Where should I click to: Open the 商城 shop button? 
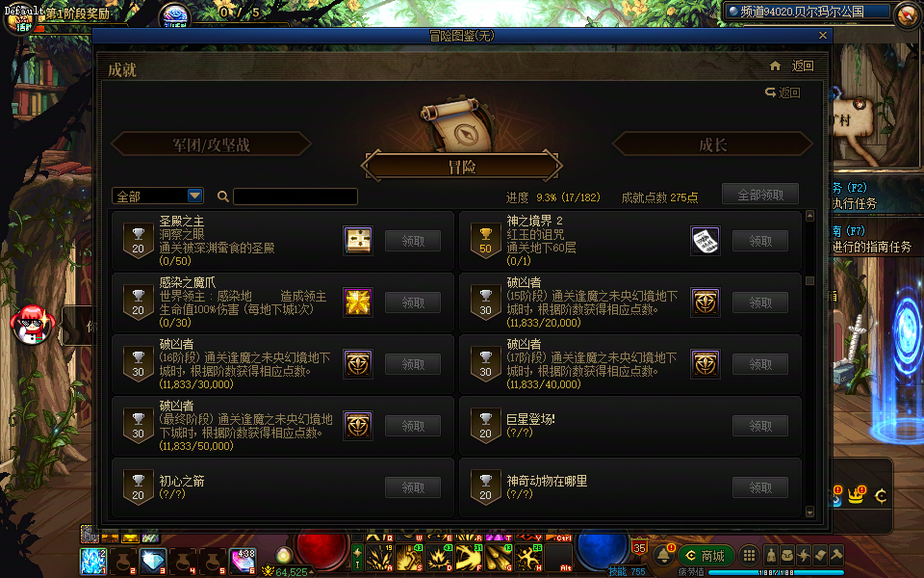tap(706, 556)
